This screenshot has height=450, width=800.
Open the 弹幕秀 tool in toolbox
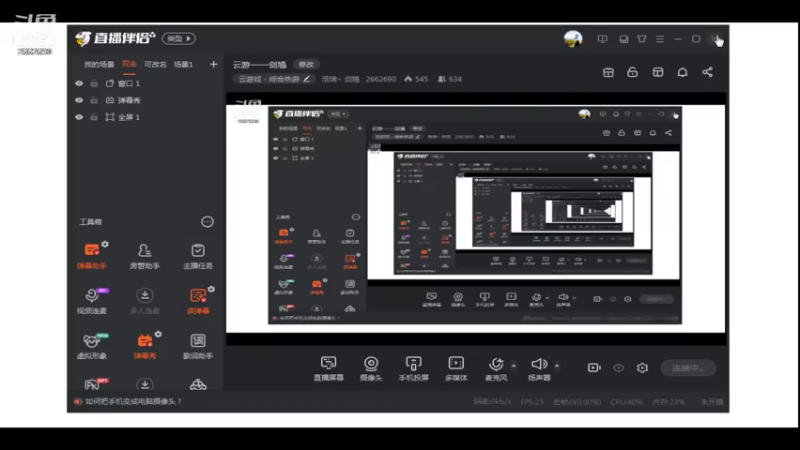144,345
